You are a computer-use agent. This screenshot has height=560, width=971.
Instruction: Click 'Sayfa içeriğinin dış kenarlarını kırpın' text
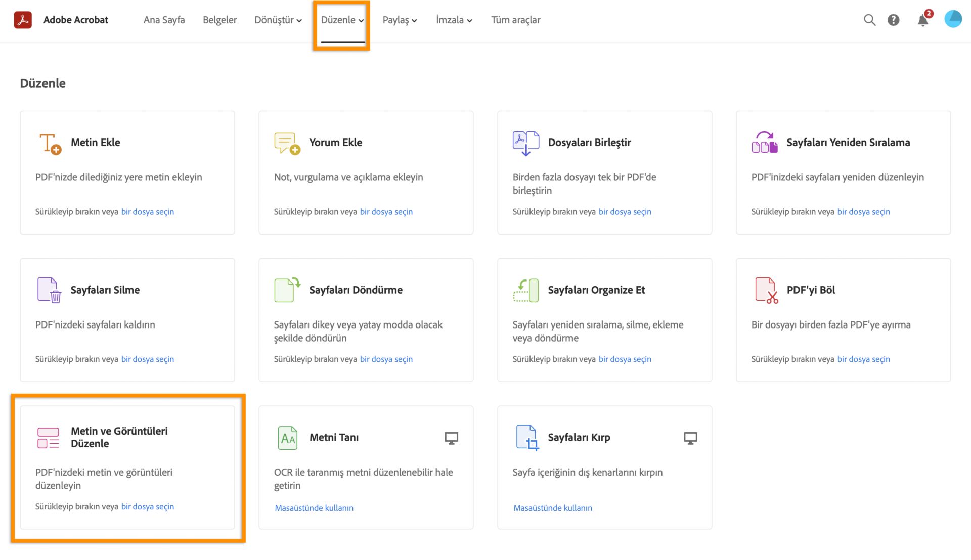click(588, 473)
